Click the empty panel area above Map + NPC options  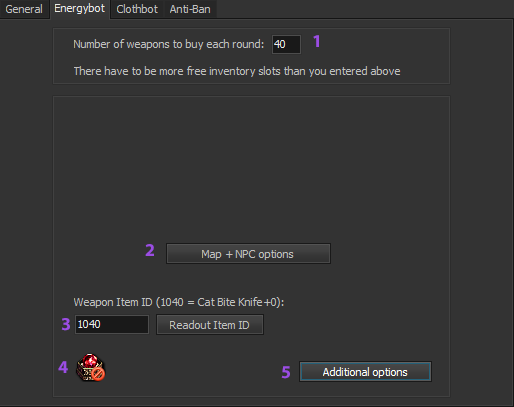click(252, 167)
